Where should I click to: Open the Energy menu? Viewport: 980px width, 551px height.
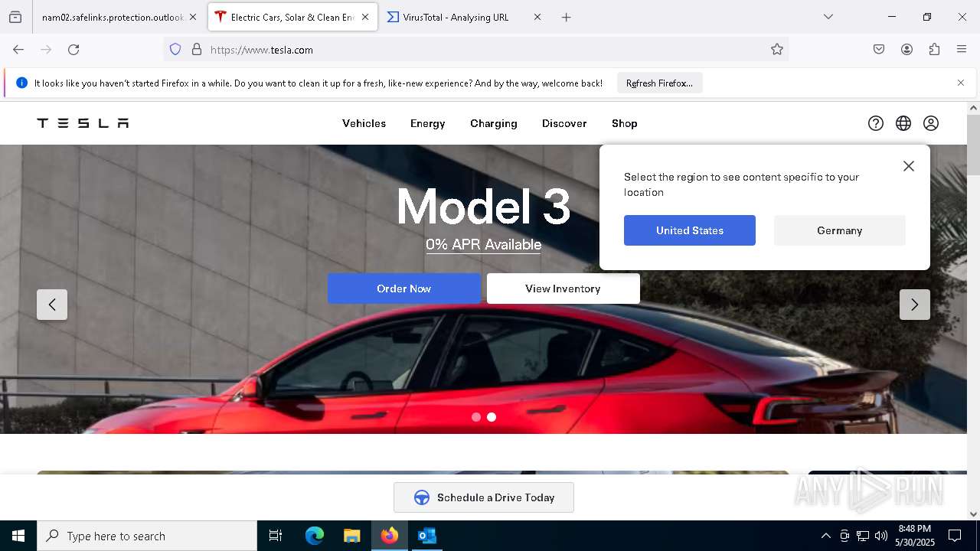coord(427,123)
